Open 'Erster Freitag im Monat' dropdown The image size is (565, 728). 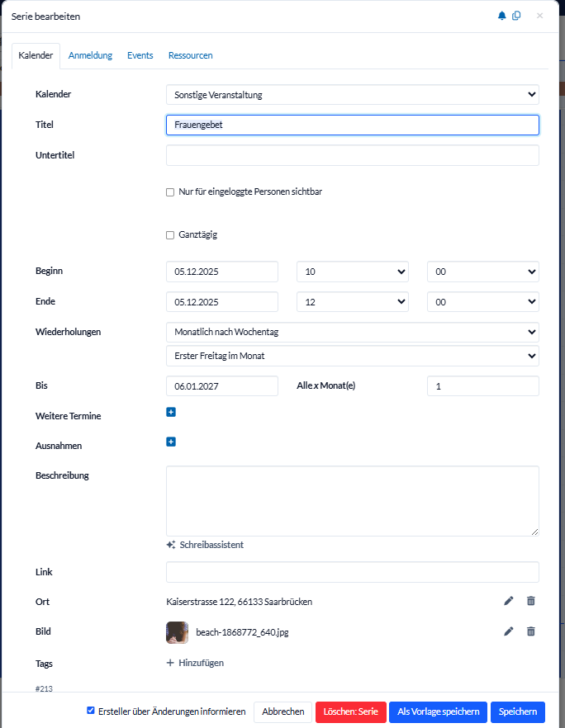click(x=352, y=356)
